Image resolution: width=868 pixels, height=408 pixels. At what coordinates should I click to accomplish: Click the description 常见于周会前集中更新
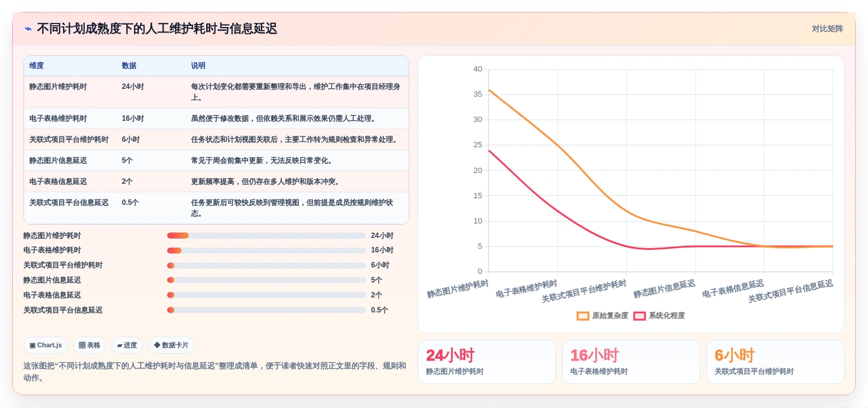(x=262, y=160)
